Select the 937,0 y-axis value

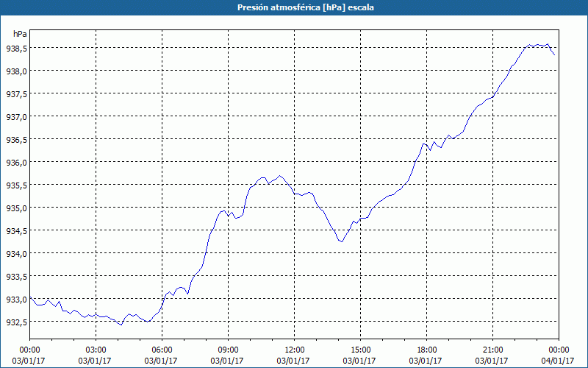pos(16,116)
